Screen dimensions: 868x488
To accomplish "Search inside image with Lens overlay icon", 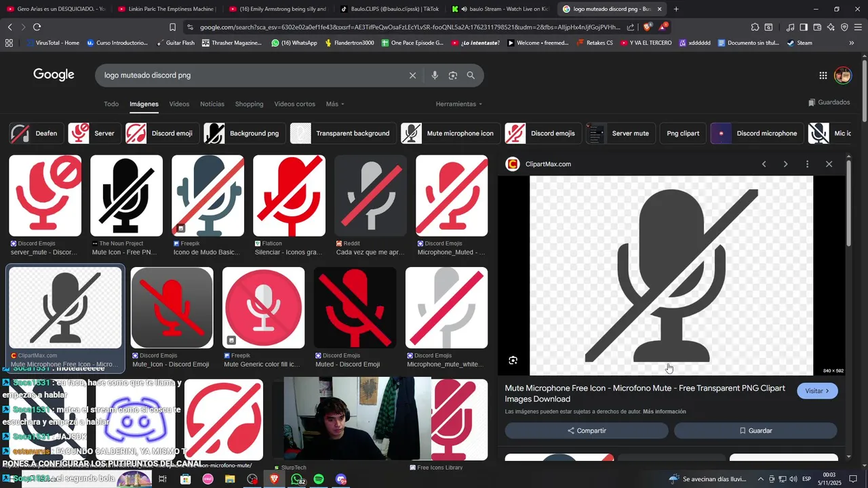I will coord(513,361).
